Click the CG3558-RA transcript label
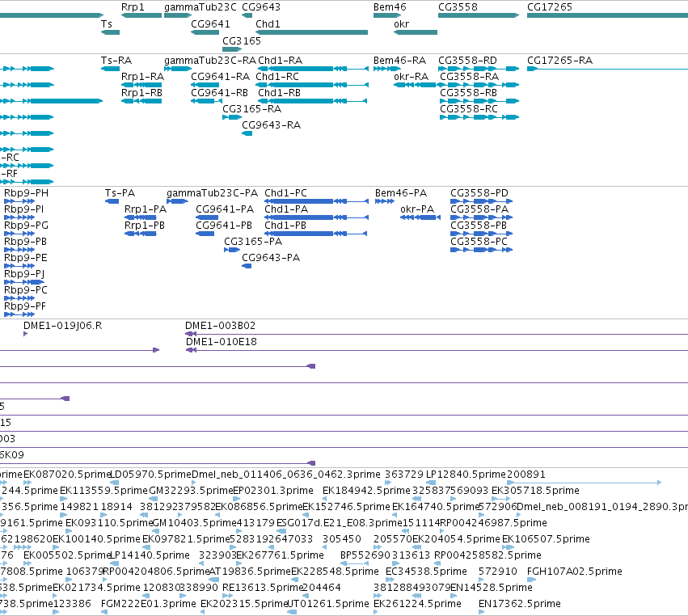The image size is (688, 616). 470,77
